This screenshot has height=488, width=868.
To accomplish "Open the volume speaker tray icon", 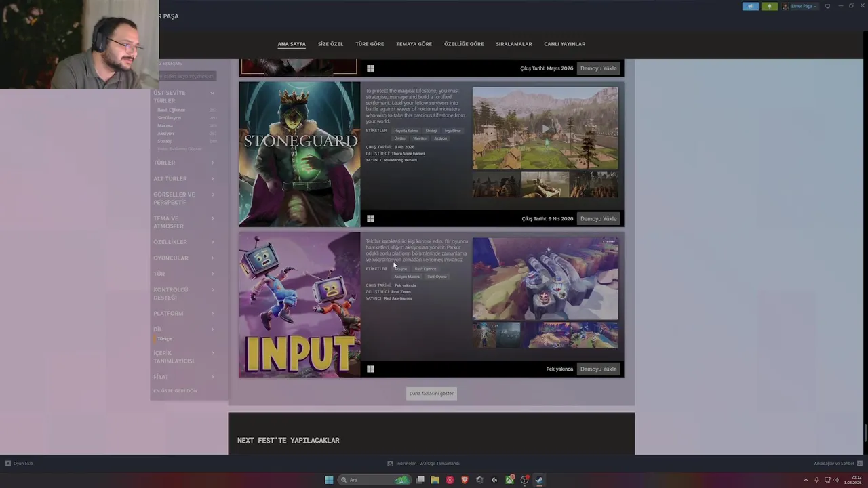I will click(835, 480).
